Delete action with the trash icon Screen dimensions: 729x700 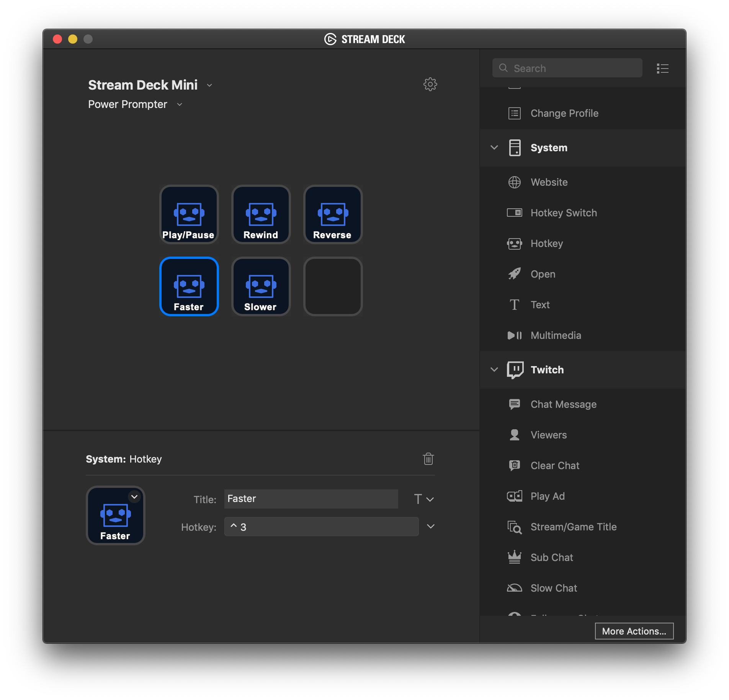coord(428,458)
